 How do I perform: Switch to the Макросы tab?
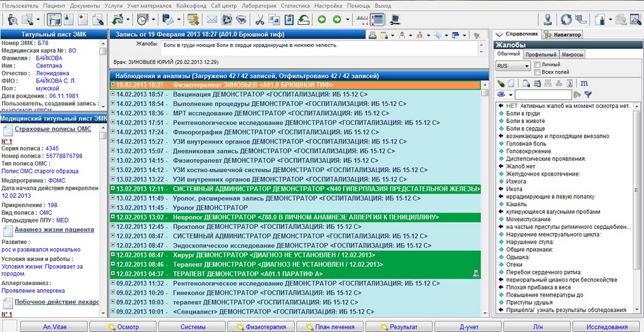[572, 54]
